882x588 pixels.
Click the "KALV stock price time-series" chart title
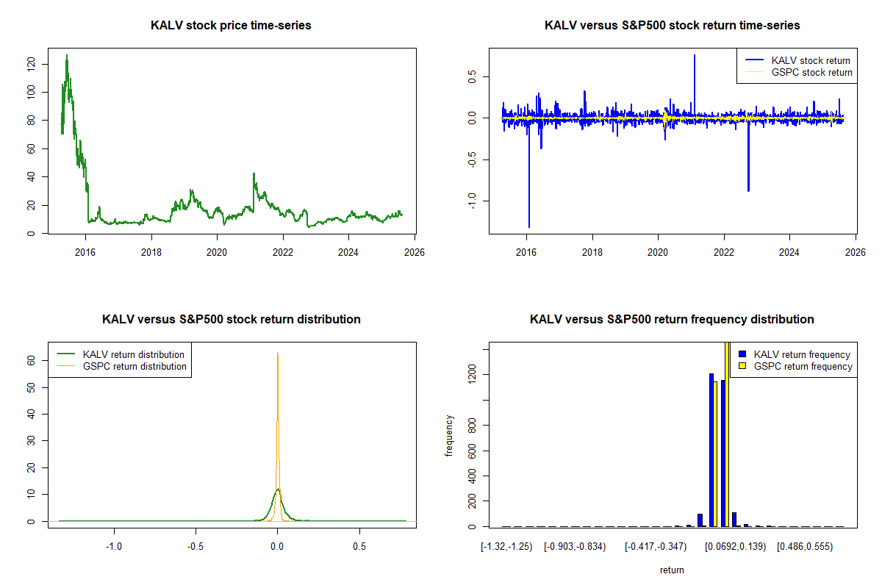[231, 26]
